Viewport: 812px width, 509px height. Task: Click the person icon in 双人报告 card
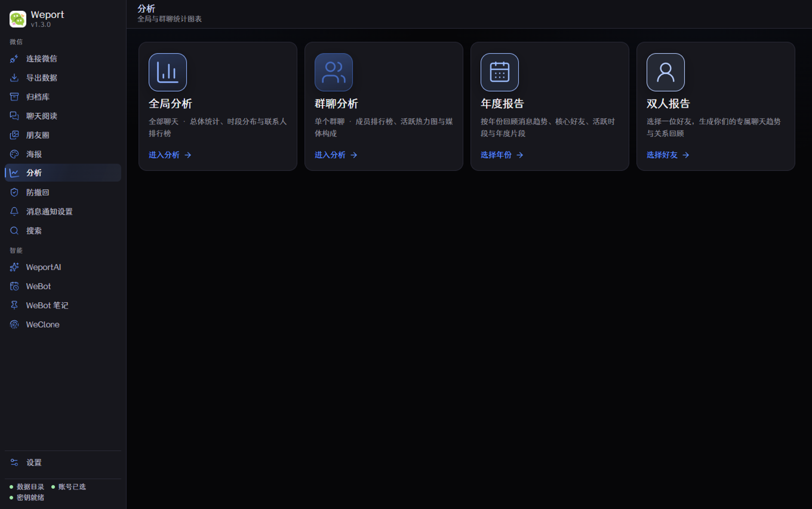point(665,72)
